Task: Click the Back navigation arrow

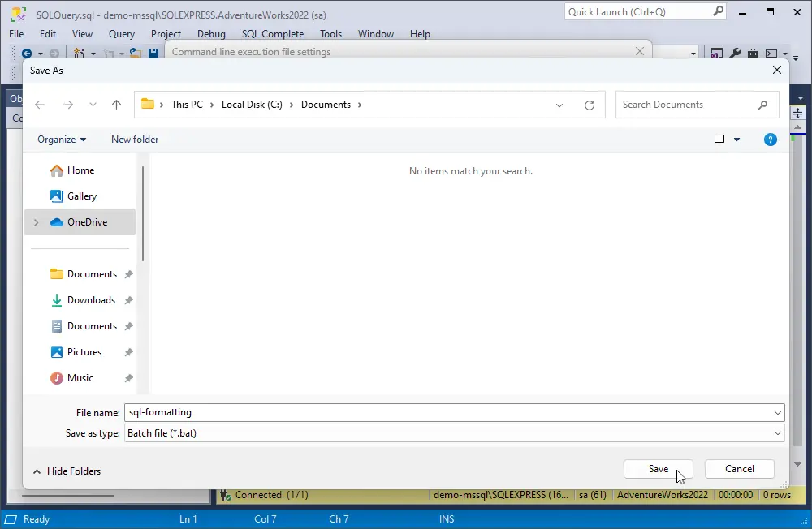Action: coord(40,105)
